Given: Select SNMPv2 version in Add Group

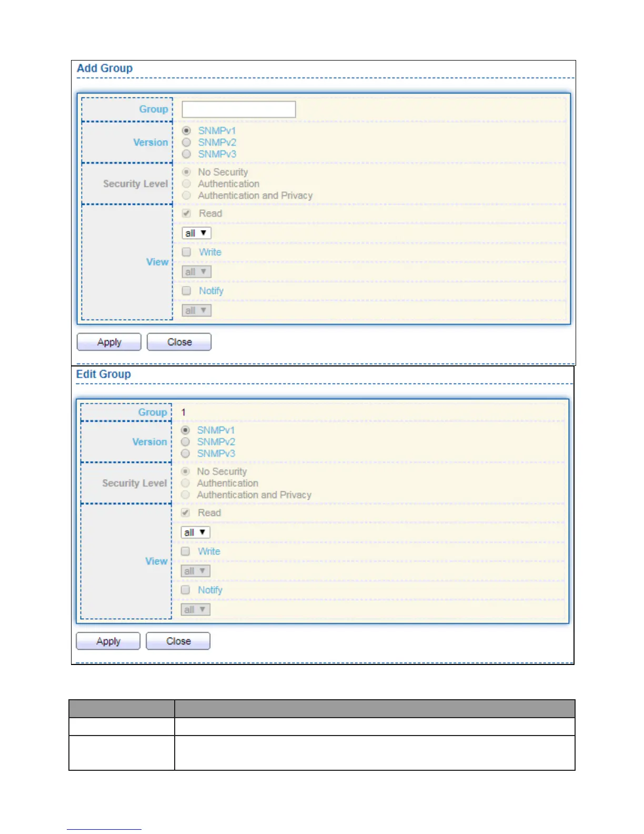Looking at the screenshot, I should pyautogui.click(x=186, y=142).
